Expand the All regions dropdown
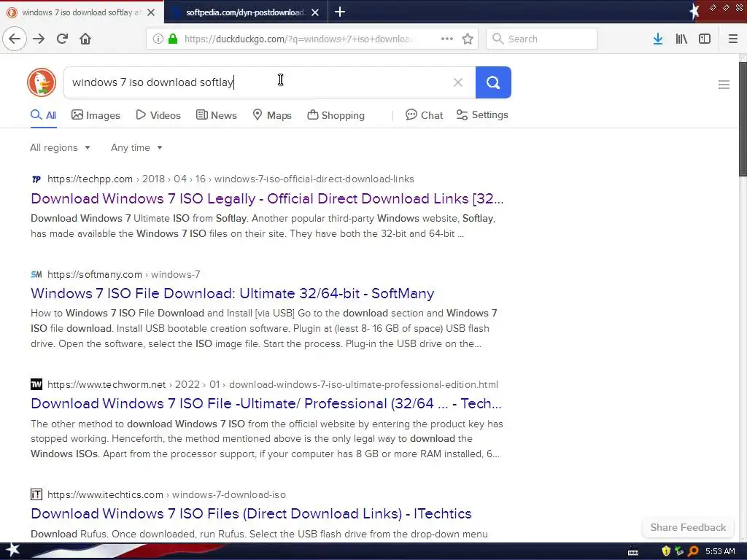 (60, 147)
